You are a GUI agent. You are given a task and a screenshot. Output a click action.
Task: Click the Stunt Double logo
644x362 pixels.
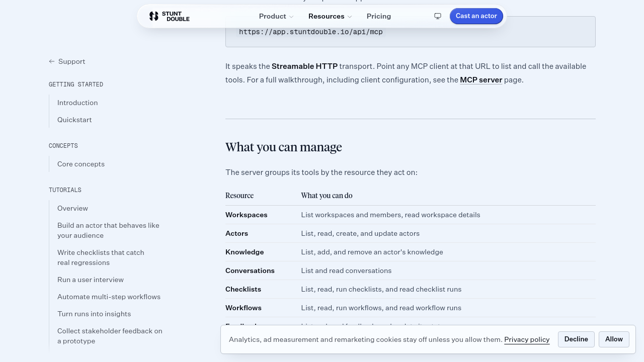point(169,16)
